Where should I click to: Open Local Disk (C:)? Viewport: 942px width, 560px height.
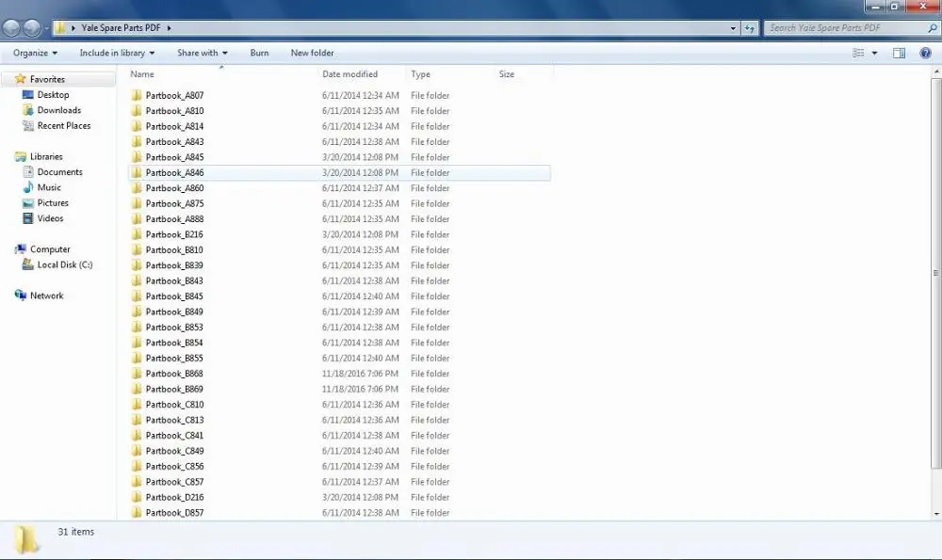click(64, 264)
